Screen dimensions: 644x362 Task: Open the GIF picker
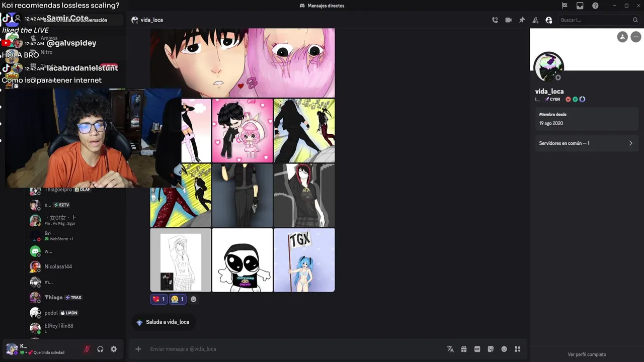click(477, 349)
